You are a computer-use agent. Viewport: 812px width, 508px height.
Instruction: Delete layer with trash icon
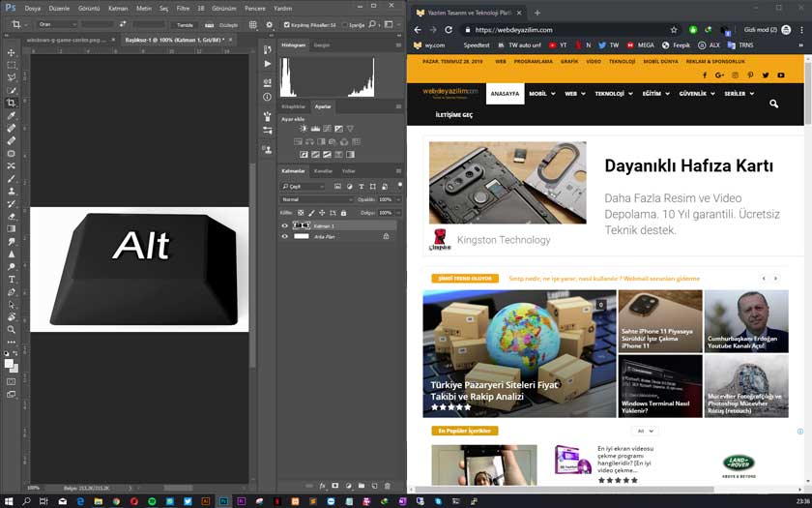pos(388,486)
